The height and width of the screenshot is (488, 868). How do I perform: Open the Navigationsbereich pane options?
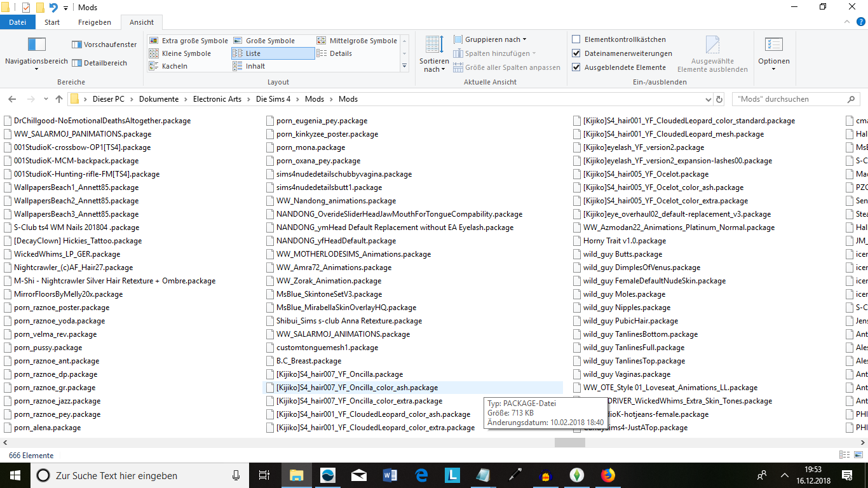point(36,53)
